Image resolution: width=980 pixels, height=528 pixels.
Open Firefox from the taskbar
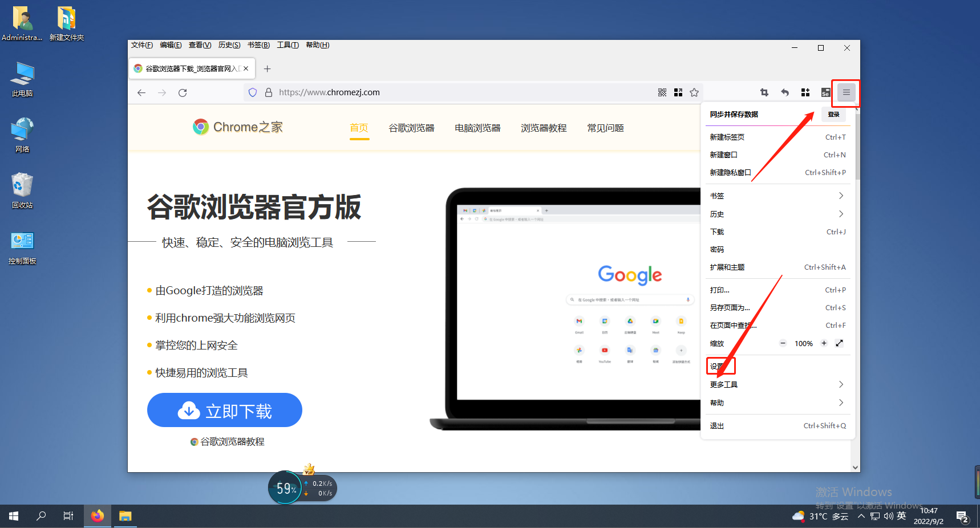click(x=98, y=516)
